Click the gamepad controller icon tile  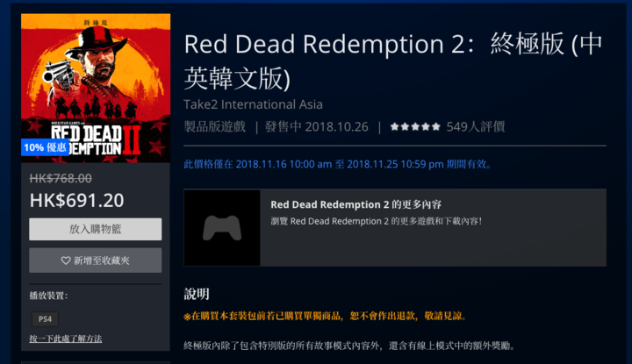[x=222, y=228]
